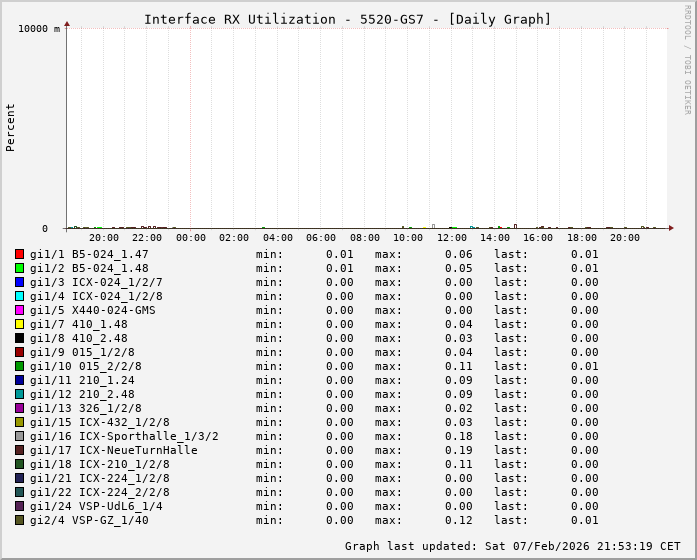
Task: Click the gi1/24 VSP-UdL6_1/4 legend label
Action: (96, 506)
